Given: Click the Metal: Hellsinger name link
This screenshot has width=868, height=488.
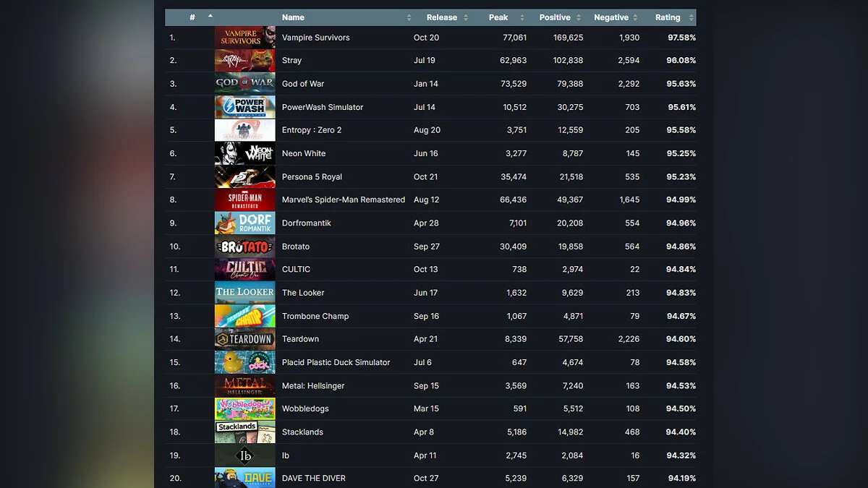Looking at the screenshot, I should [313, 385].
